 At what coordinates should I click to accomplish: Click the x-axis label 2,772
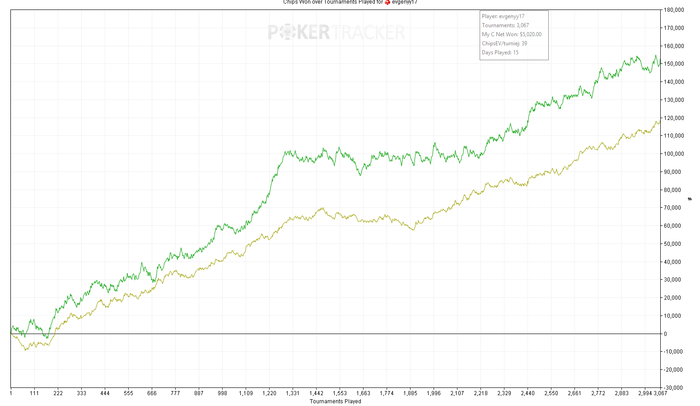tap(598, 393)
